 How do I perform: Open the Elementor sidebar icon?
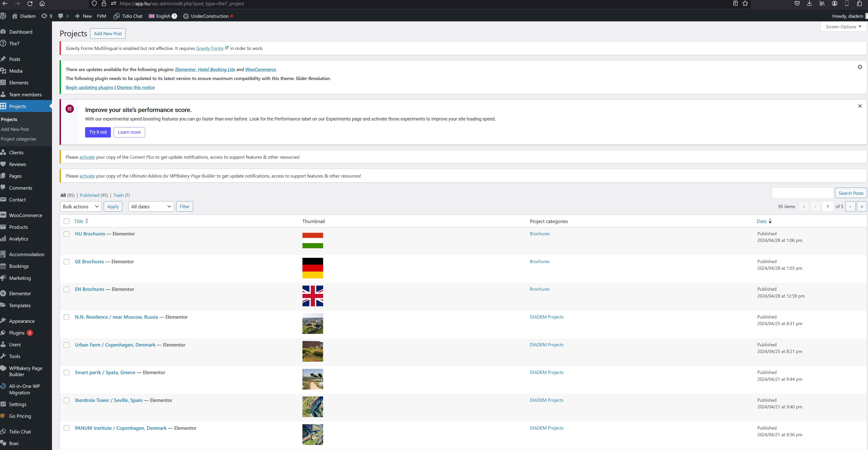coord(3,293)
